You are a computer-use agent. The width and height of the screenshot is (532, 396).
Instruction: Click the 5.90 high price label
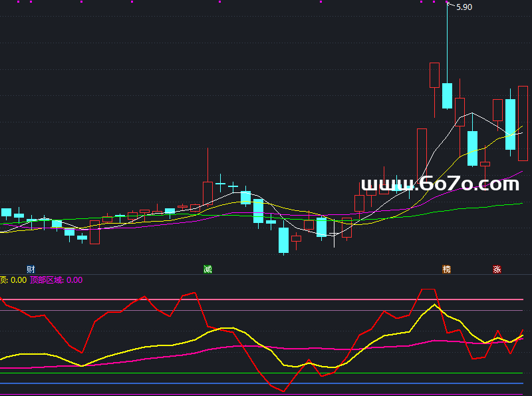(x=464, y=7)
